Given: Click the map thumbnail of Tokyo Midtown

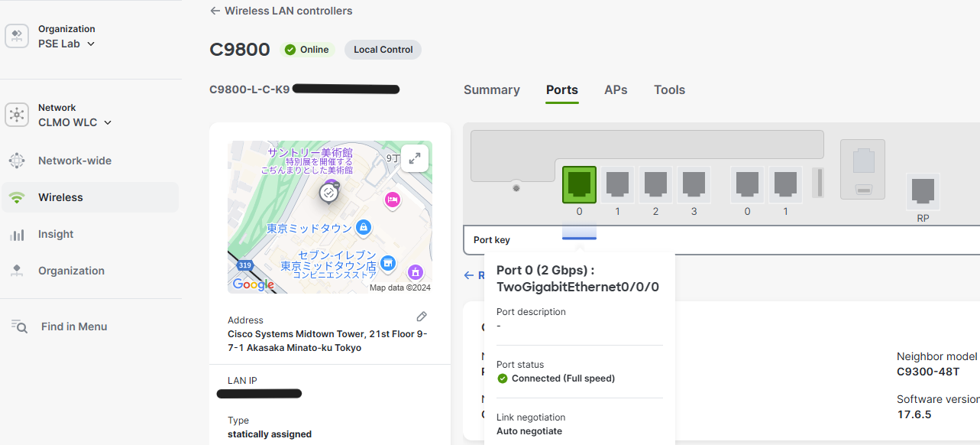Looking at the screenshot, I should coord(330,217).
